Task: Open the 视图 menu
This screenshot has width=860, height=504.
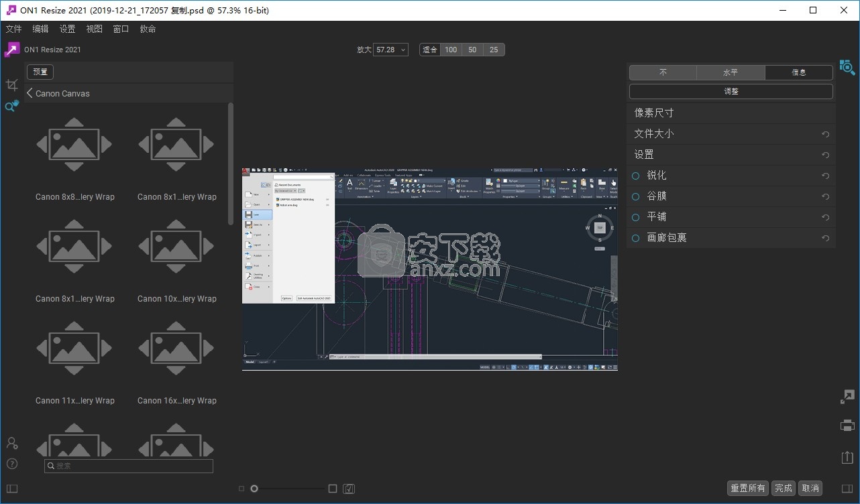Action: click(x=94, y=29)
